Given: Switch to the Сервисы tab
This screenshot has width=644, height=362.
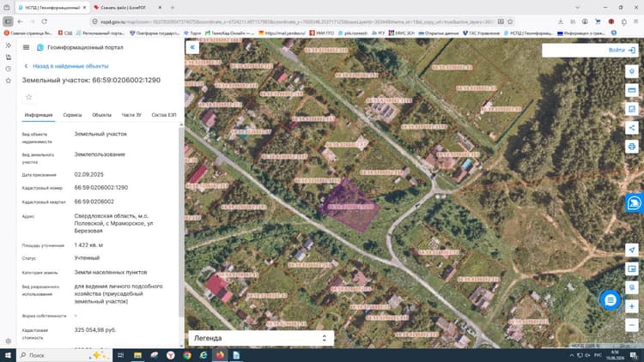Looking at the screenshot, I should pos(72,115).
